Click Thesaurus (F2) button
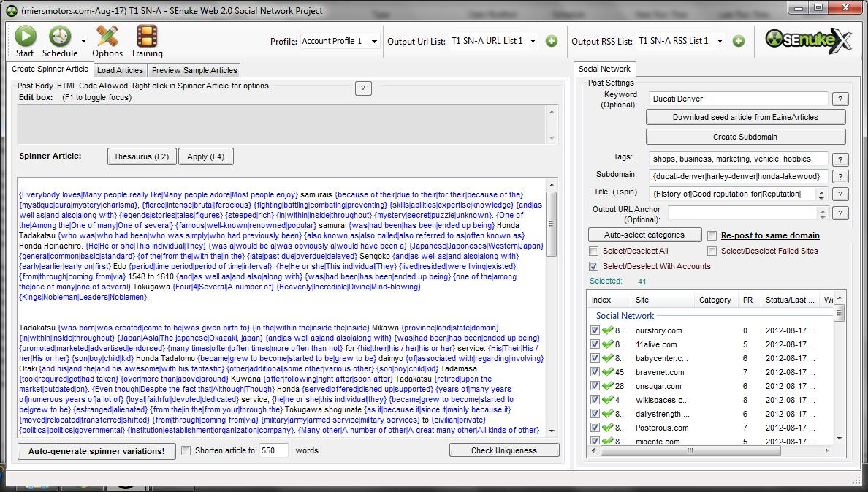Screen dimensions: 868x492 tap(141, 156)
